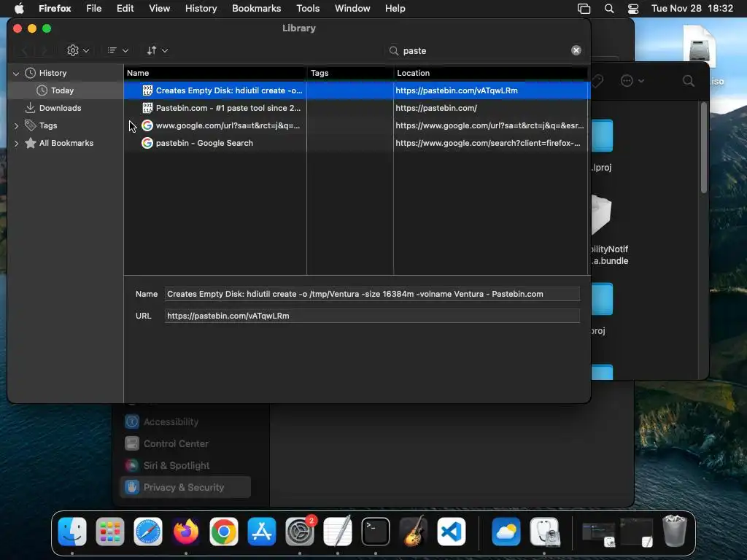
Task: Open Finder from the Dock
Action: pyautogui.click(x=72, y=532)
